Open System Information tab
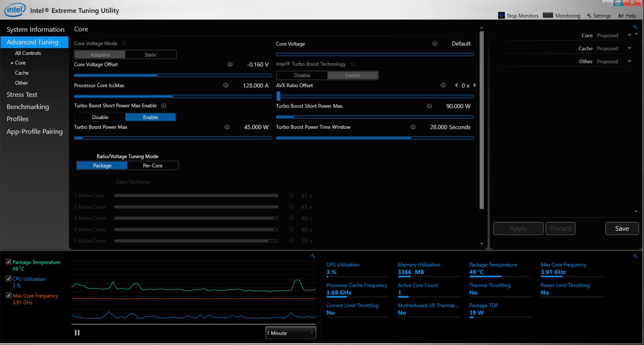Viewport: 644px width, 345px height. (35, 30)
